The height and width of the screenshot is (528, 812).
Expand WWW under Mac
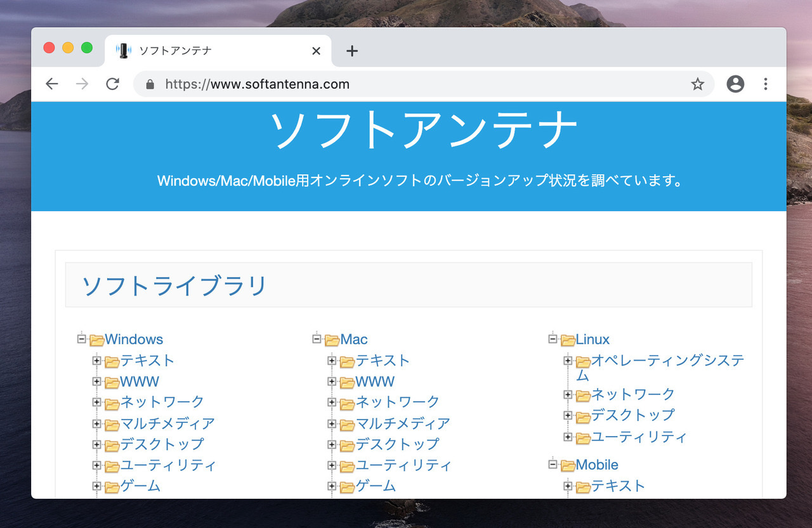click(332, 382)
